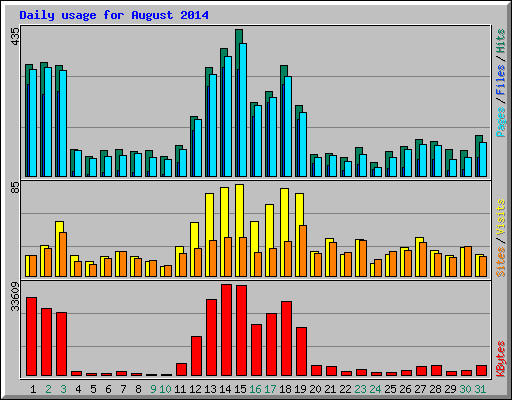Click the Pages / Files / Hits legend

[x=500, y=83]
